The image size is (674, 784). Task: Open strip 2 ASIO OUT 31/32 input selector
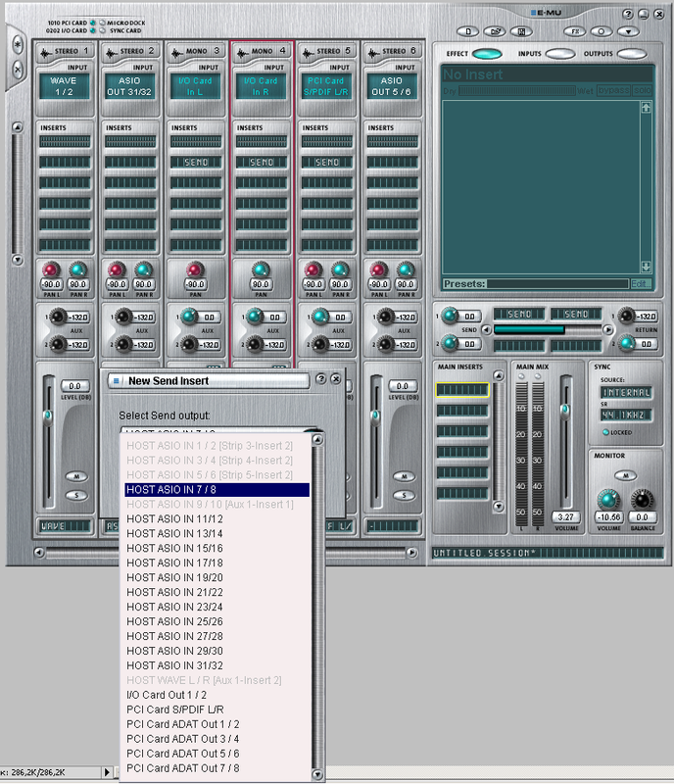[129, 86]
